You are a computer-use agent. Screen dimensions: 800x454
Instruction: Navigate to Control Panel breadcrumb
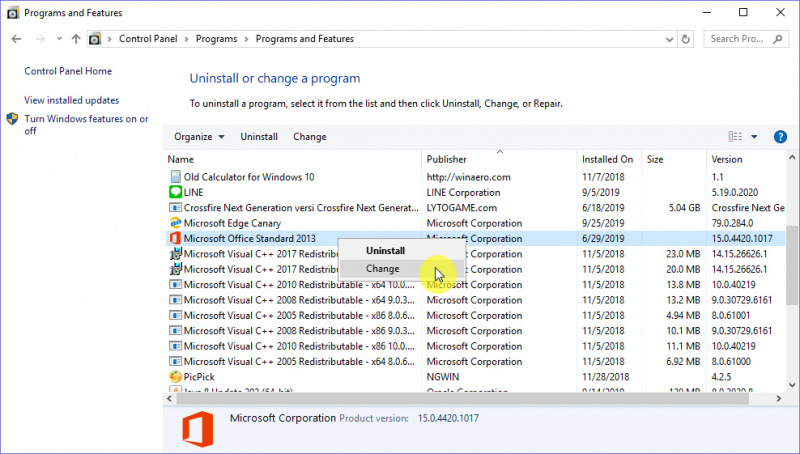pyautogui.click(x=148, y=39)
